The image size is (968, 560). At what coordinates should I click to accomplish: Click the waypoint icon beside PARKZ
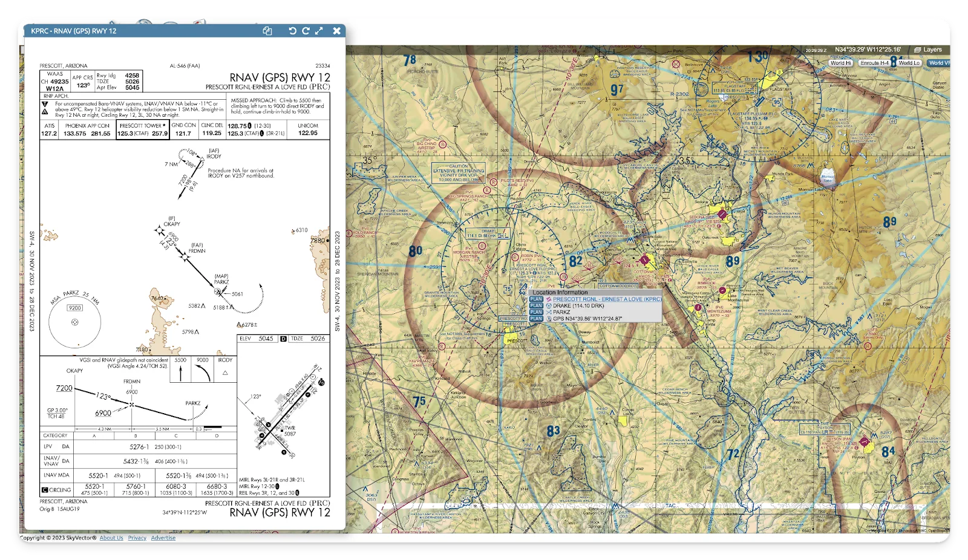(x=549, y=312)
